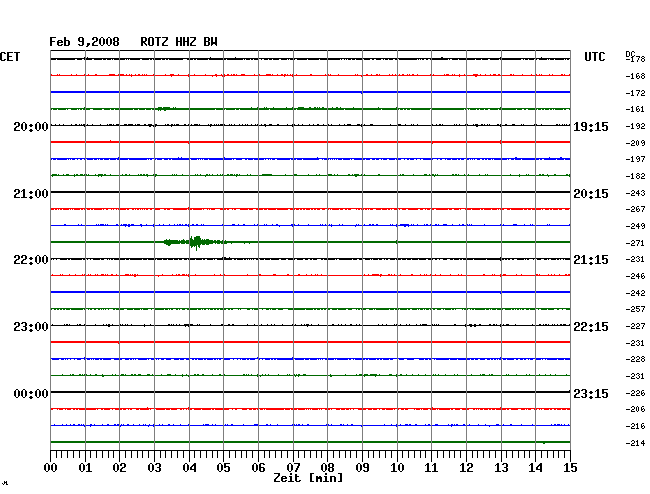650x494 pixels.
Task: Click the minute tick label '14'
Action: [535, 468]
